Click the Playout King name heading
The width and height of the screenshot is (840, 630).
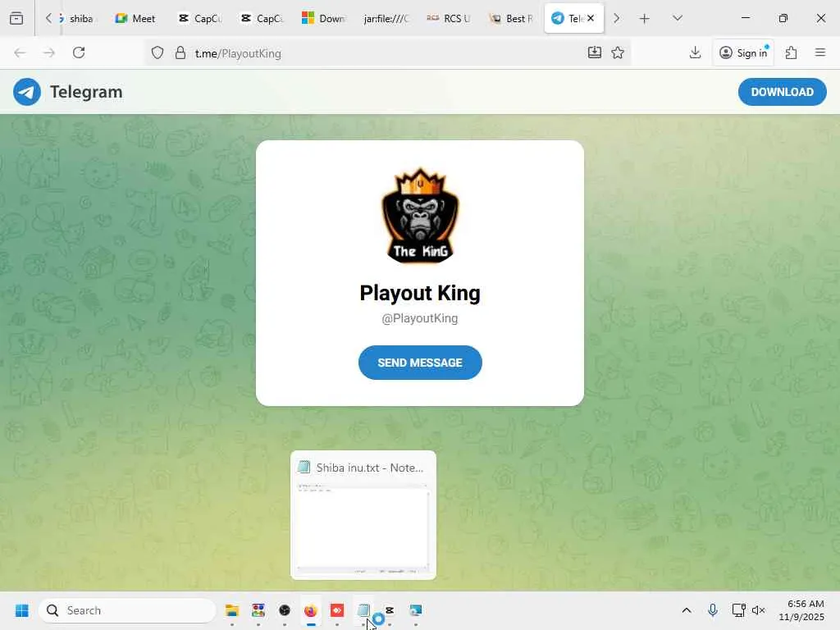(x=420, y=293)
